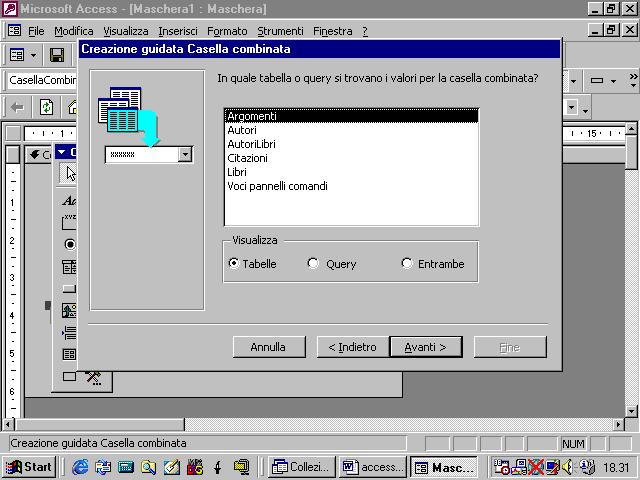
Task: Select the Tabelle radio button
Action: [x=233, y=263]
